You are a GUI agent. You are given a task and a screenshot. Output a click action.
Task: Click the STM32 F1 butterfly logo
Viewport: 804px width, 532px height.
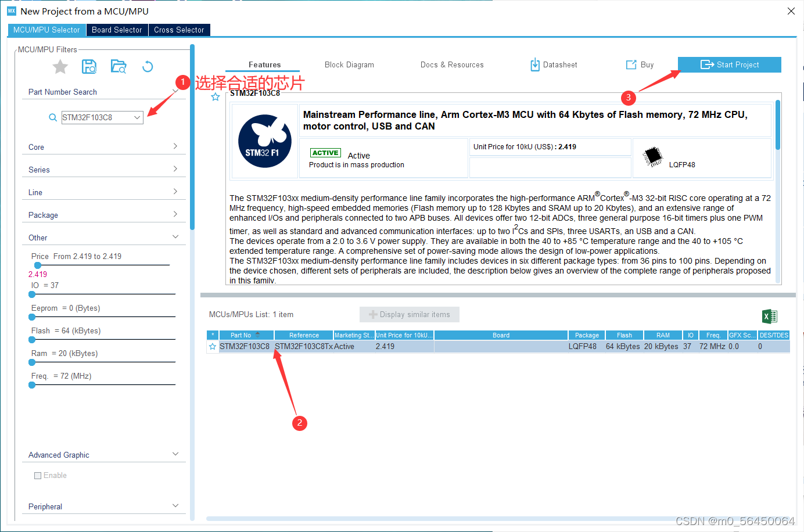point(265,141)
